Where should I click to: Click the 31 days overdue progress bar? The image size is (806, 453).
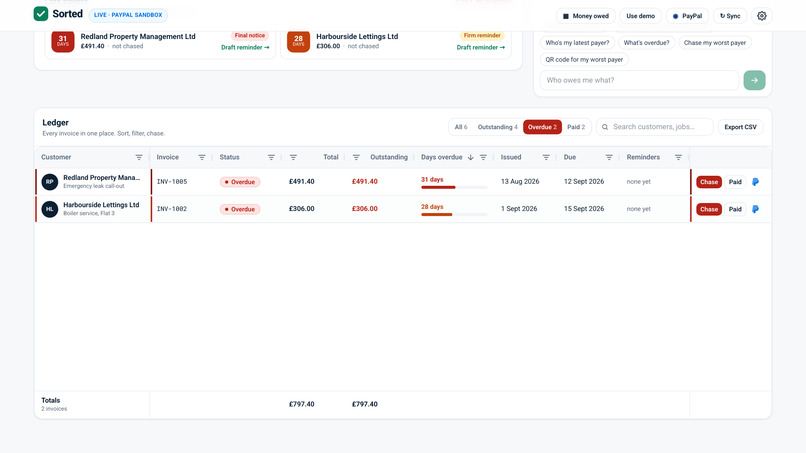(454, 187)
